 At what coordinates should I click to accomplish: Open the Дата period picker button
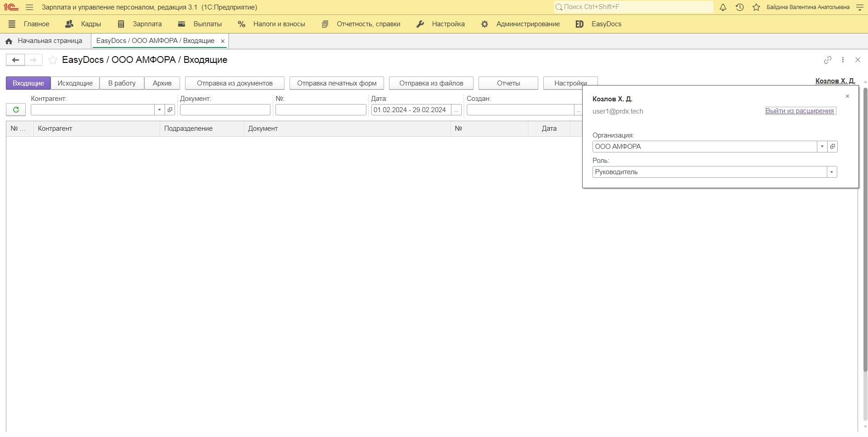coord(456,110)
